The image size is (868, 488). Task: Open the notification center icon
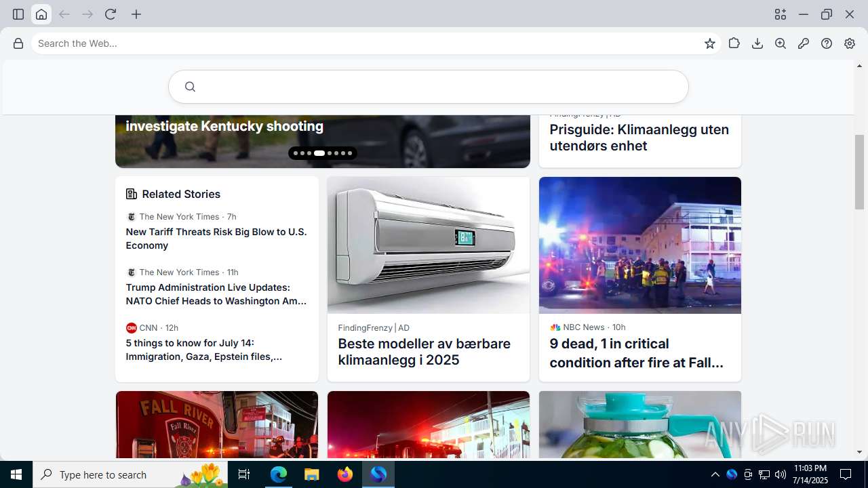[x=846, y=474]
